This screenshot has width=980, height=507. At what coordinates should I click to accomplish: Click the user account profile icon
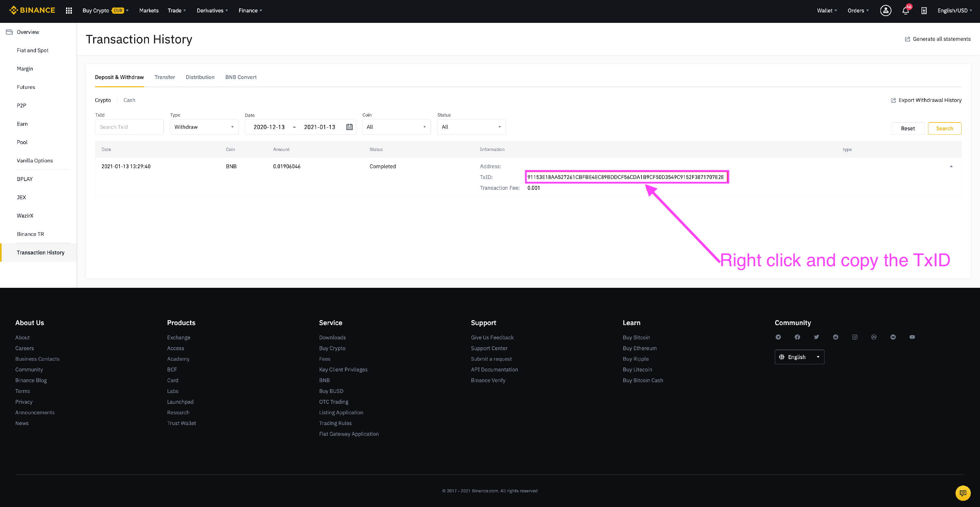(885, 11)
